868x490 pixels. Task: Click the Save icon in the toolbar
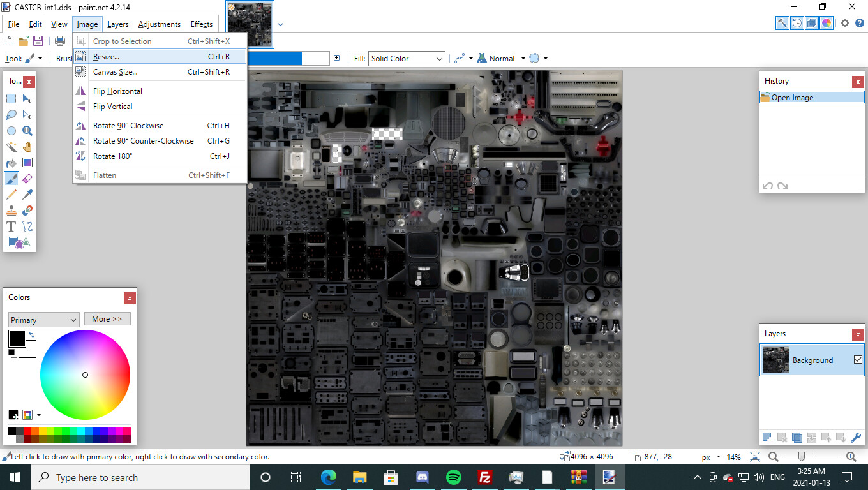(x=38, y=41)
